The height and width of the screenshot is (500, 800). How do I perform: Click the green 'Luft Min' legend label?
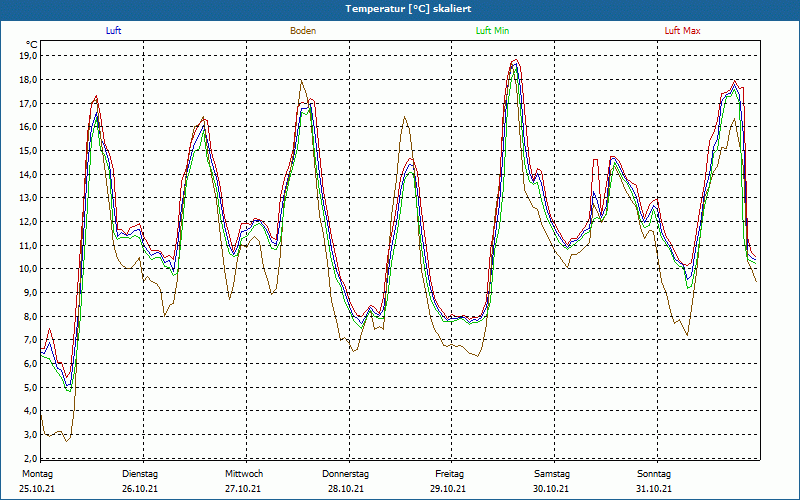[492, 31]
